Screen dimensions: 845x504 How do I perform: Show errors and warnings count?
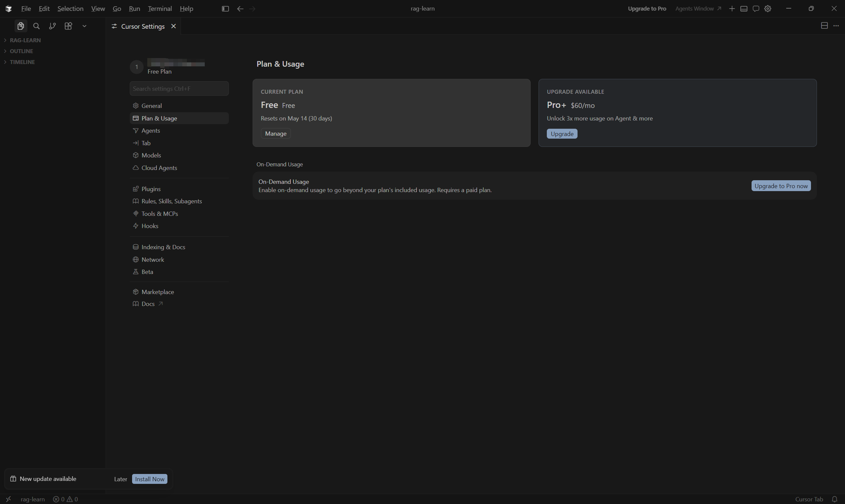coord(65,499)
